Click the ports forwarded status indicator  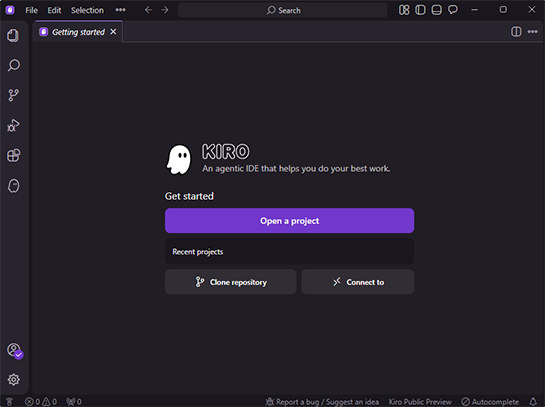coord(74,402)
